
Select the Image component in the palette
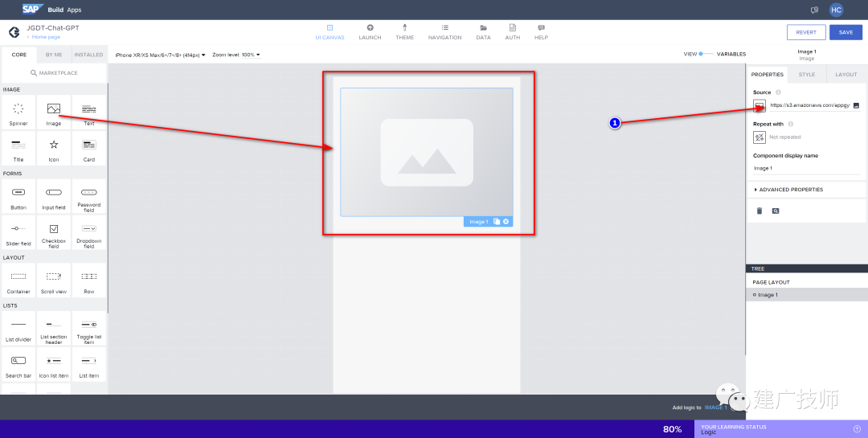coord(54,113)
